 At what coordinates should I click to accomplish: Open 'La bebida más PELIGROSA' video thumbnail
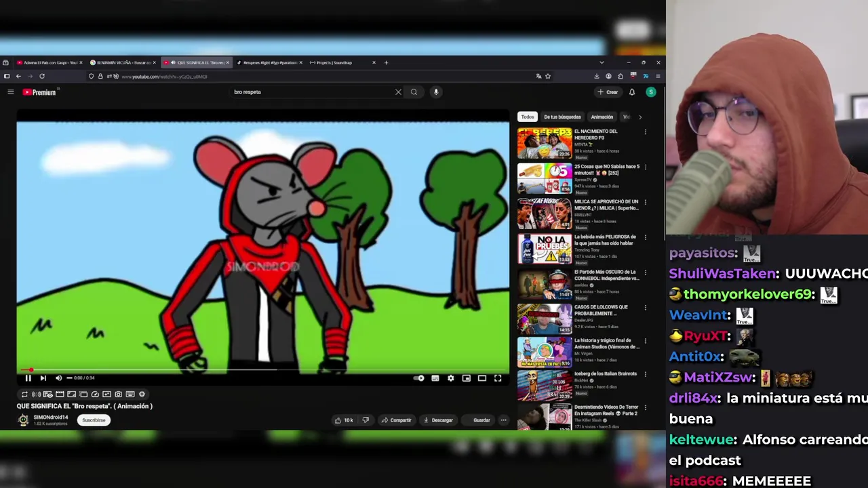tap(545, 249)
